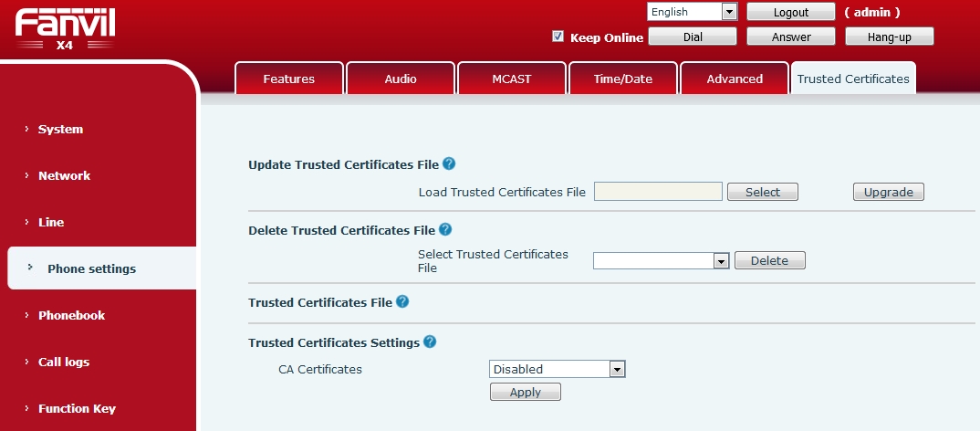Click the Load Trusted Certificates File field
The height and width of the screenshot is (431, 980).
pyautogui.click(x=658, y=192)
